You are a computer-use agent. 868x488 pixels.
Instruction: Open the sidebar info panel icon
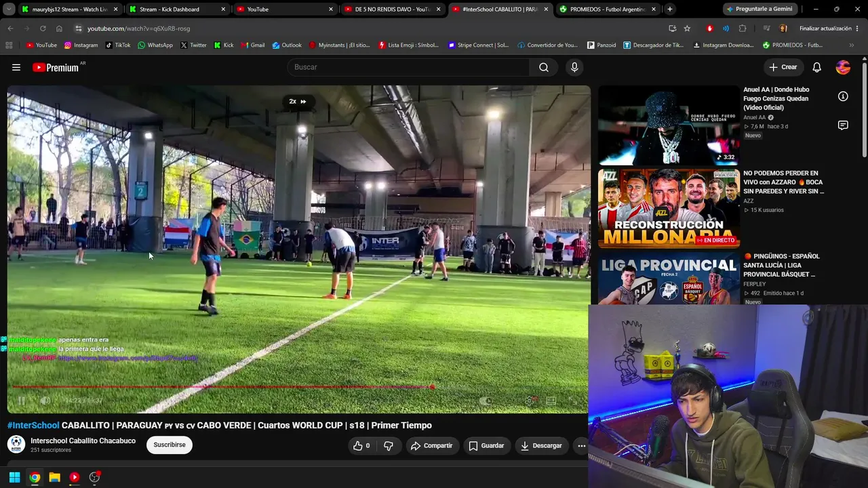(x=843, y=96)
